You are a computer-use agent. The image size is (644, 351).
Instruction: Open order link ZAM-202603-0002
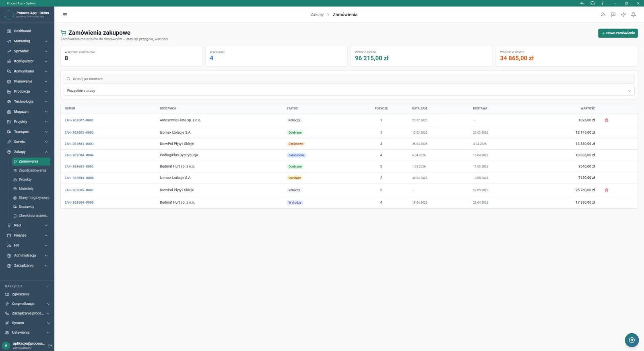(79, 132)
